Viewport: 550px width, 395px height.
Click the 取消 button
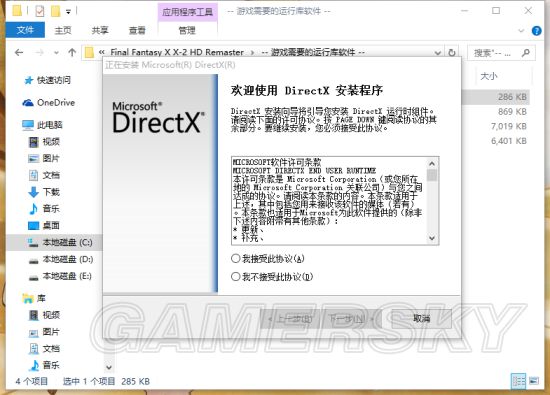(421, 318)
